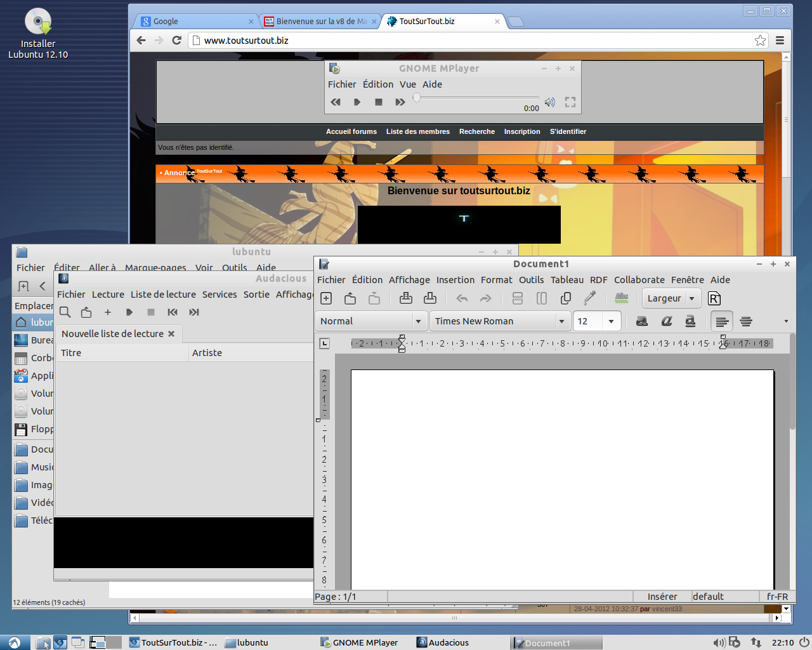Click Recherche link on website
812x650 pixels.
477,131
